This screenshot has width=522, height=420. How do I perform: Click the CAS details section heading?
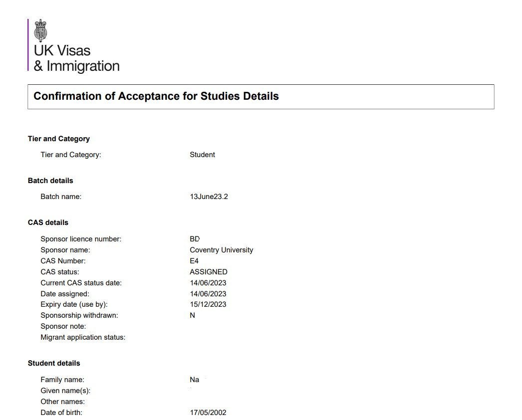48,222
